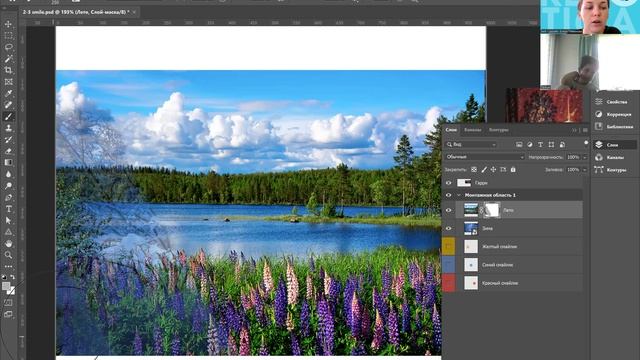Collapse the Монтажная область 1 group

tap(458, 195)
